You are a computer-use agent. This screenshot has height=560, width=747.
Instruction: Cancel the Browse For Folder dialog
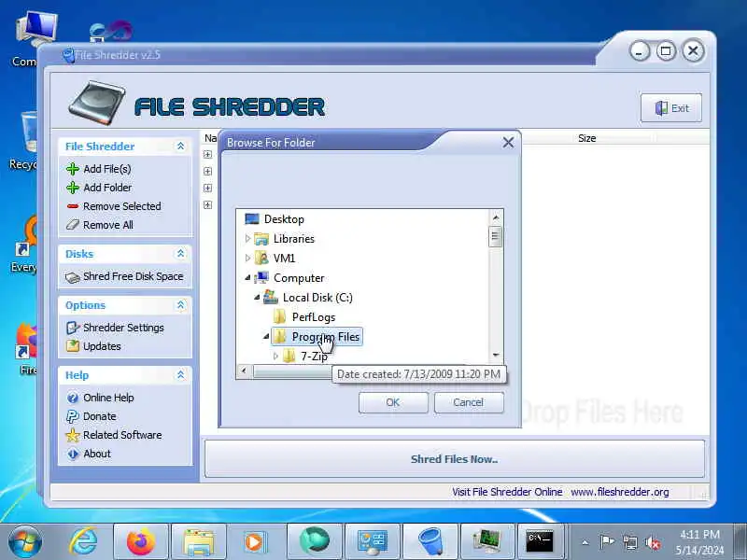[x=469, y=402]
